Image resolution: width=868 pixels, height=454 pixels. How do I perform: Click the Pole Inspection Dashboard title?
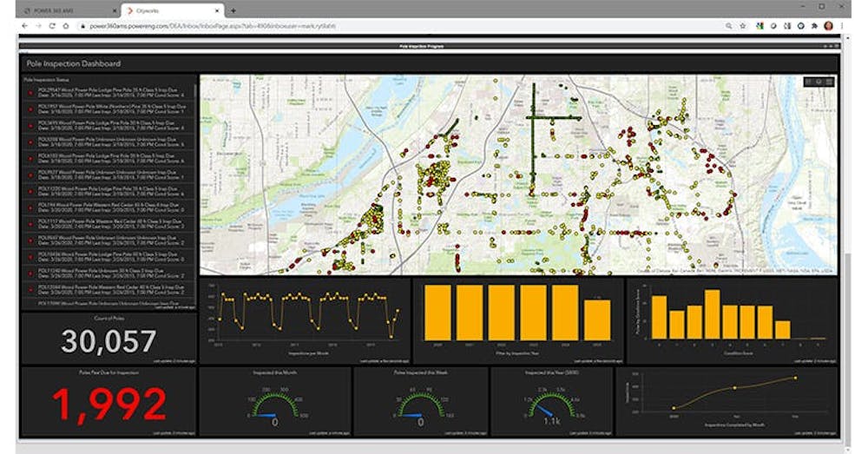coord(74,63)
